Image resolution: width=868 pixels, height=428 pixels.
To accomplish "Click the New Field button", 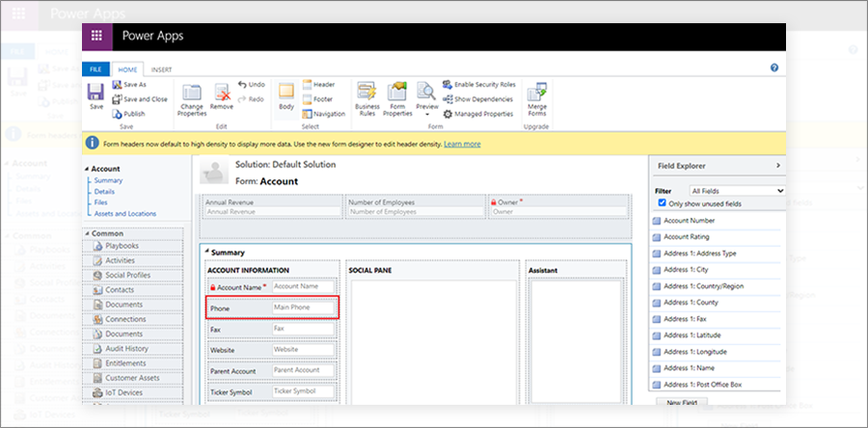I will [x=682, y=402].
